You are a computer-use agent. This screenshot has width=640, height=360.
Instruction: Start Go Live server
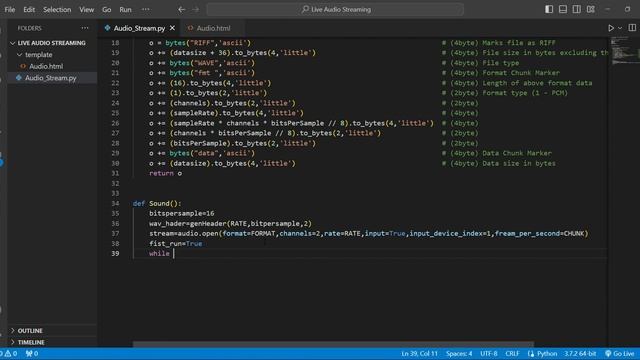[x=620, y=353]
